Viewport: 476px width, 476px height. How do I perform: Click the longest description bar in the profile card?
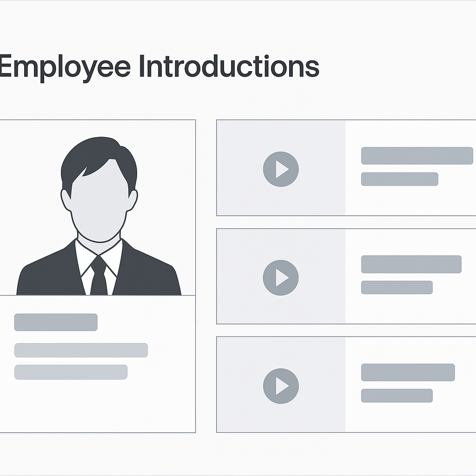[x=81, y=350]
